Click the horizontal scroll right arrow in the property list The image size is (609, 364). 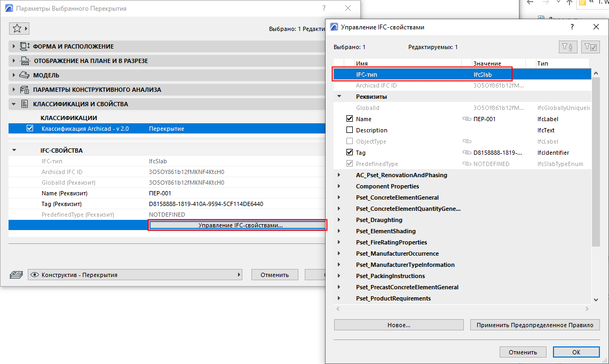point(587,309)
